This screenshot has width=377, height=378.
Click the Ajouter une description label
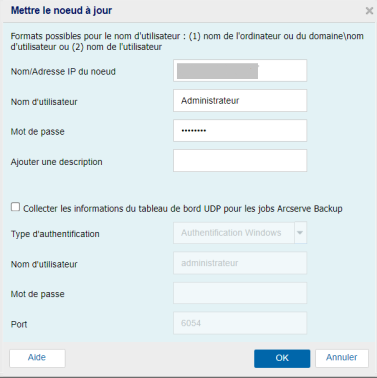click(x=56, y=162)
